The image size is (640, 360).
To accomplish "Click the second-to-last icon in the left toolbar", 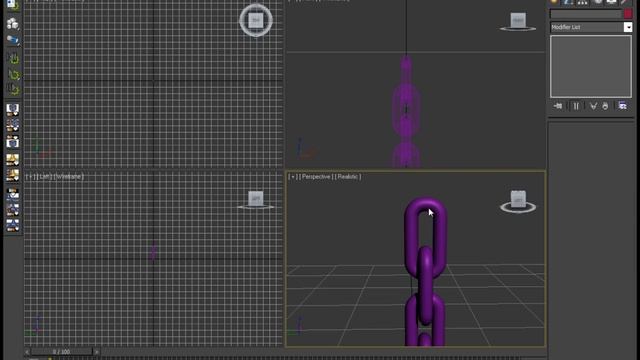I will coord(13,209).
